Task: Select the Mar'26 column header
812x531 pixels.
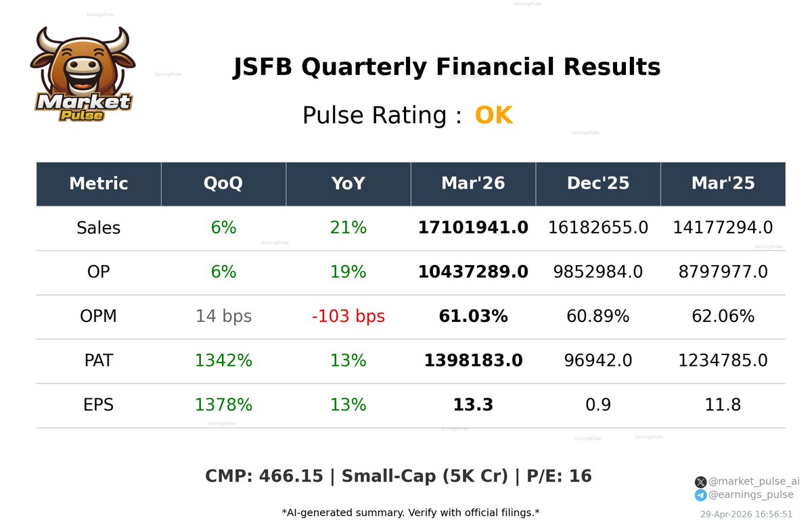Action: [473, 183]
